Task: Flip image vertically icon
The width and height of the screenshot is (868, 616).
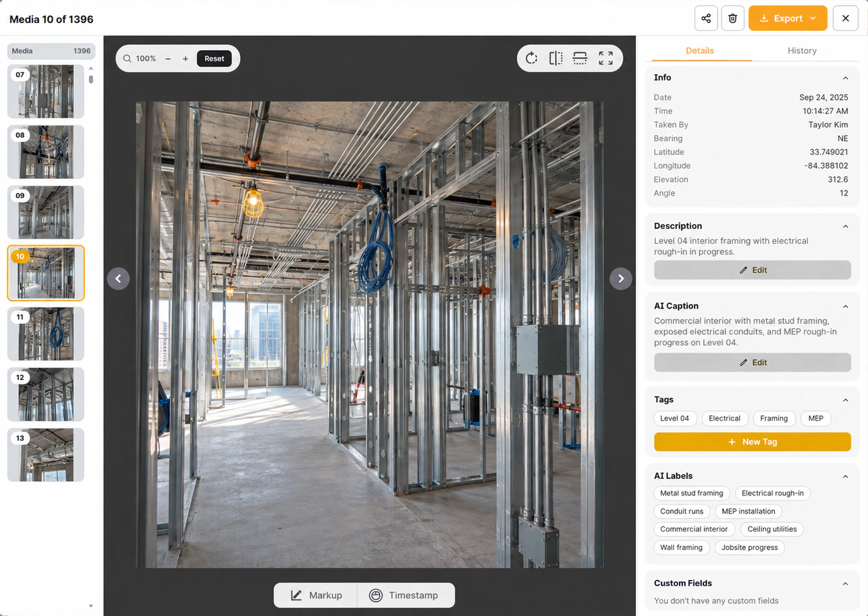Action: click(x=580, y=59)
